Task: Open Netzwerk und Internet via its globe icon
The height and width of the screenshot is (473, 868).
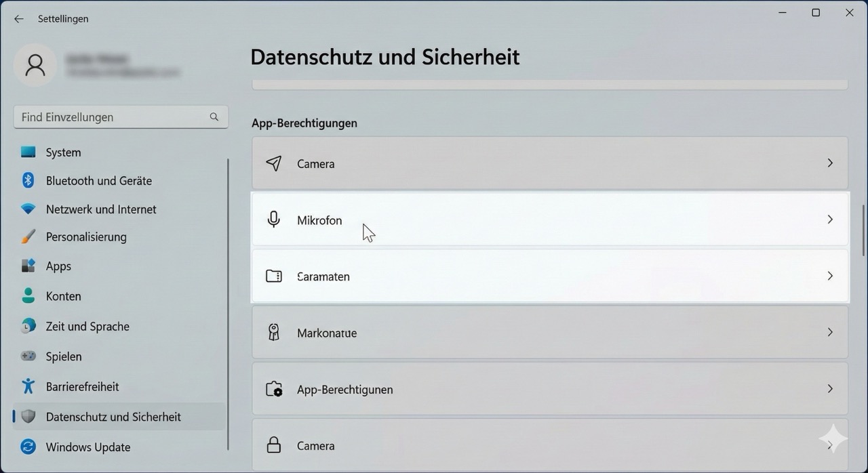Action: (x=28, y=209)
